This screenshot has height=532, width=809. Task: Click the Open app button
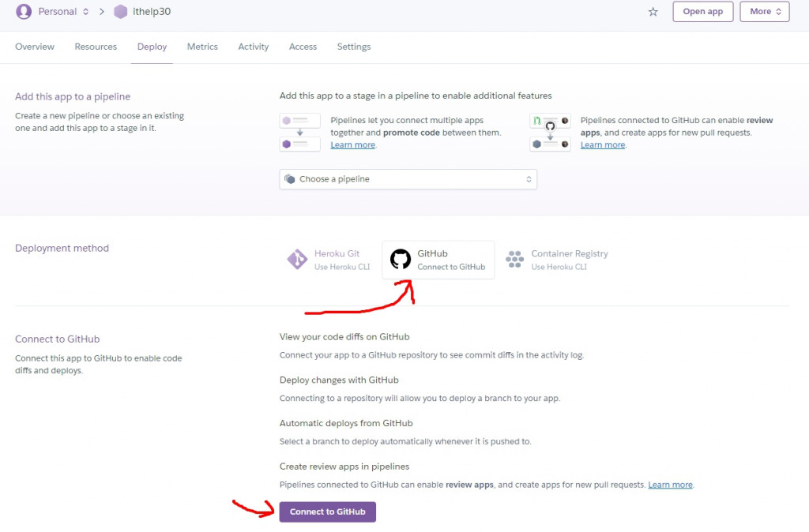[x=702, y=11]
